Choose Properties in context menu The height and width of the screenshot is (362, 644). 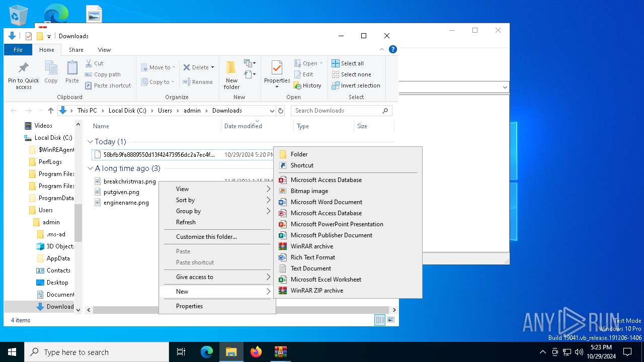[x=217, y=306]
